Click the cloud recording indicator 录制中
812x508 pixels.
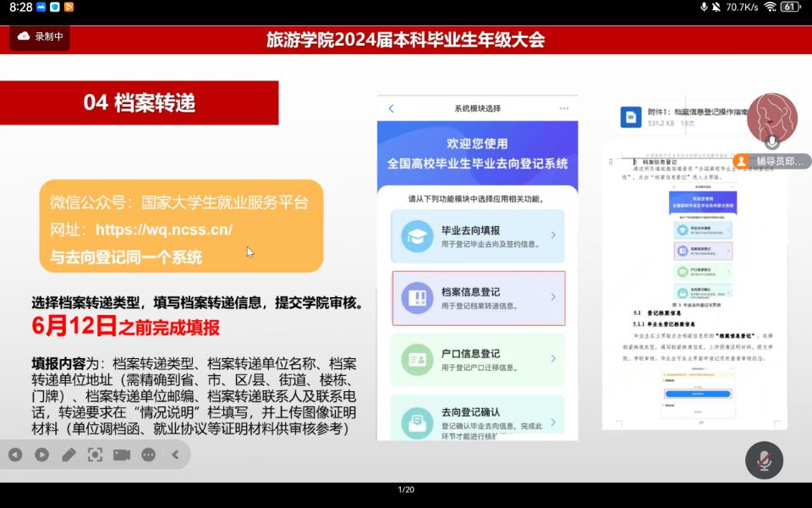coord(40,36)
